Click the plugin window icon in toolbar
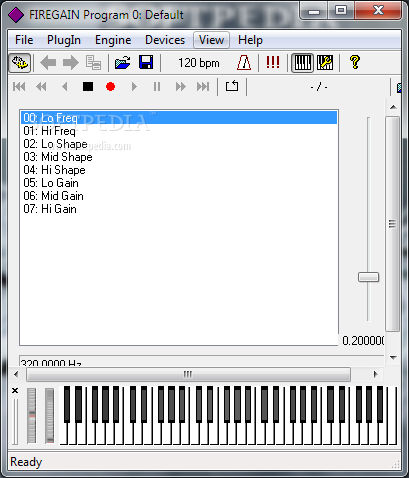Screen dimensions: 409x478 (x=20, y=63)
